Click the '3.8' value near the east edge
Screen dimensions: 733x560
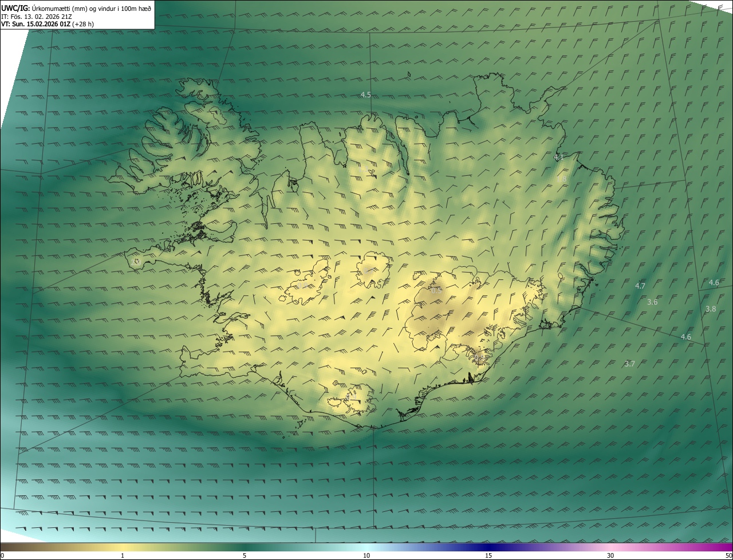(x=711, y=309)
